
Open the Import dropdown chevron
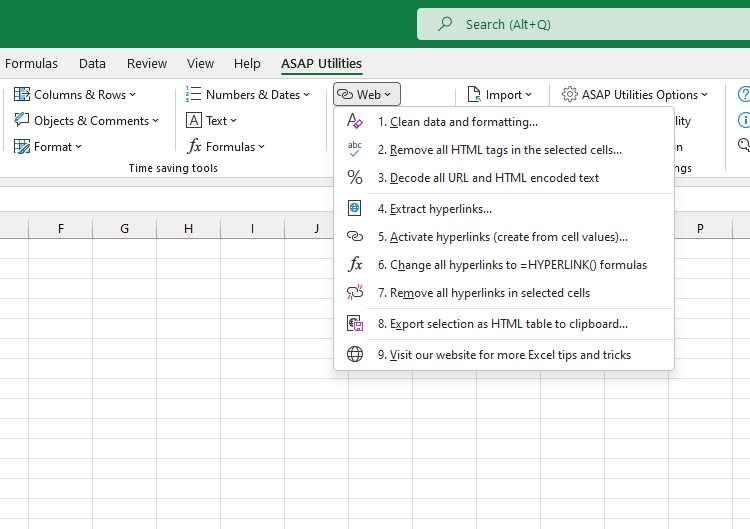[529, 95]
